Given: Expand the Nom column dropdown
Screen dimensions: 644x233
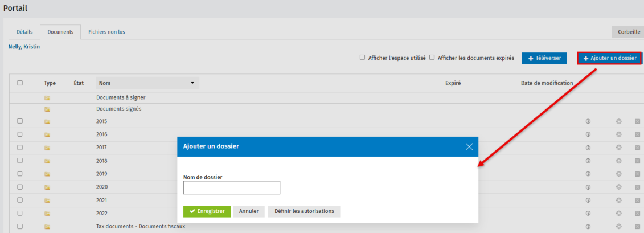Looking at the screenshot, I should 192,83.
